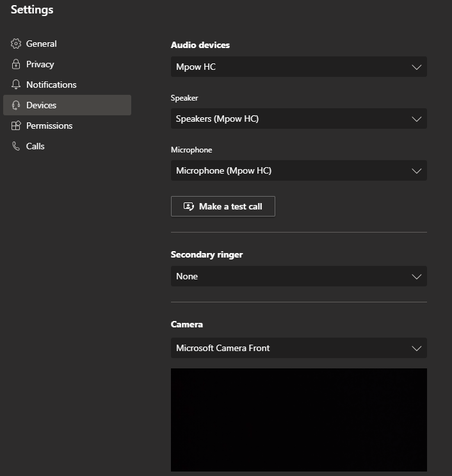
Task: Click the Privacy lock icon
Action: tap(16, 64)
